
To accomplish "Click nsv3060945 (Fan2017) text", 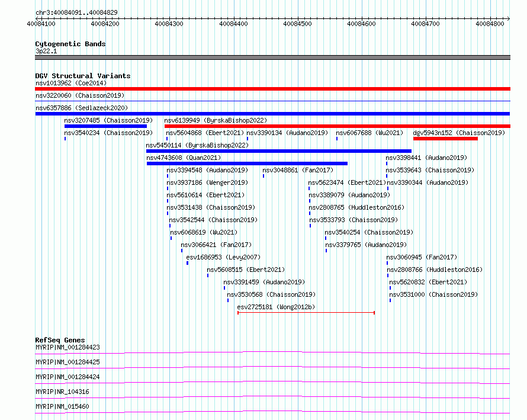I will click(x=422, y=257).
